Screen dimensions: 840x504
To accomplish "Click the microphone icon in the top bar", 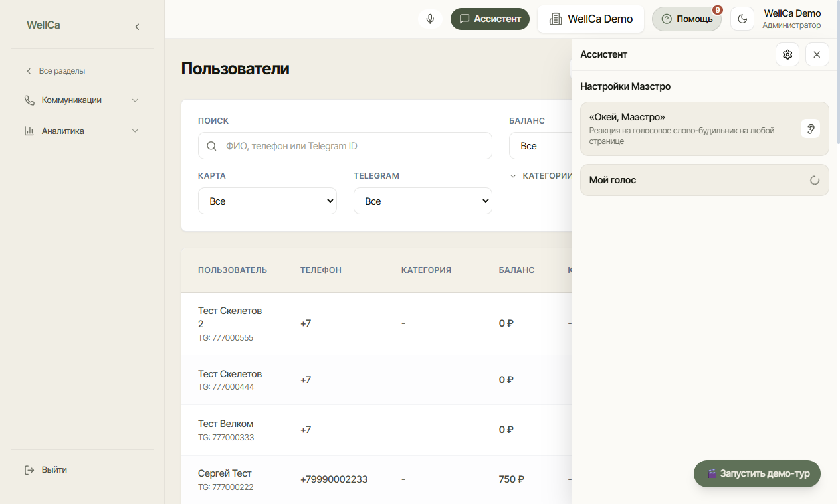I will pos(430,19).
